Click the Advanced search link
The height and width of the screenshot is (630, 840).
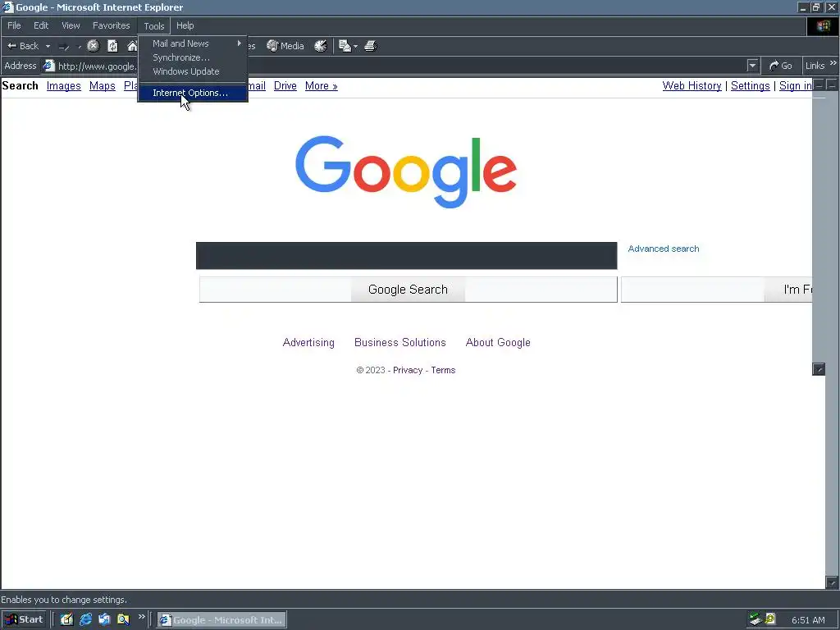click(x=663, y=249)
